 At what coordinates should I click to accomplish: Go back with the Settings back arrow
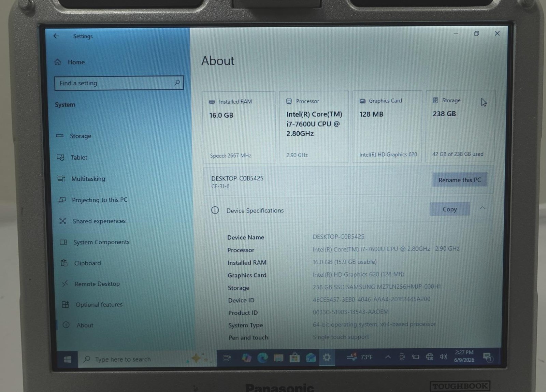coord(56,36)
